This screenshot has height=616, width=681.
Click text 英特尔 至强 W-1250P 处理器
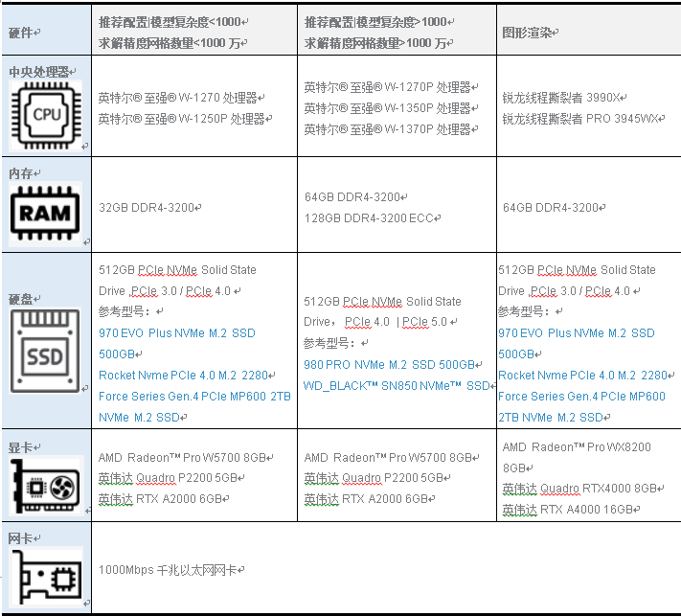point(182,119)
